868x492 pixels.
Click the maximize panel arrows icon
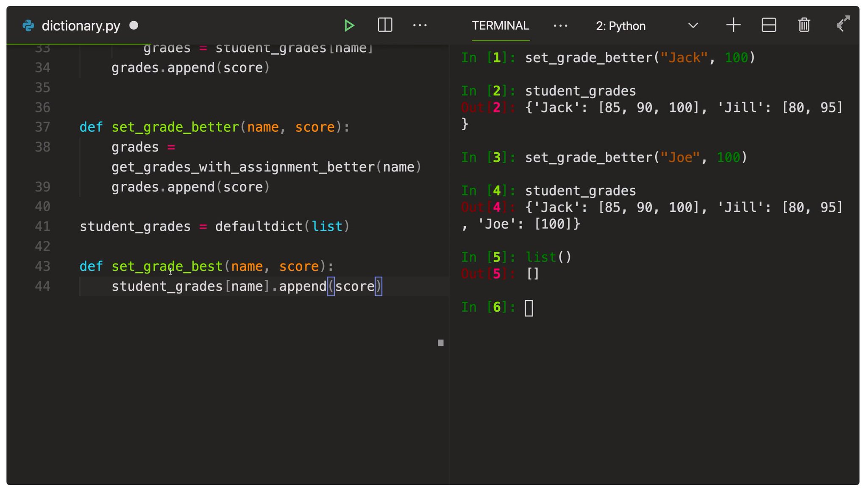click(x=843, y=24)
